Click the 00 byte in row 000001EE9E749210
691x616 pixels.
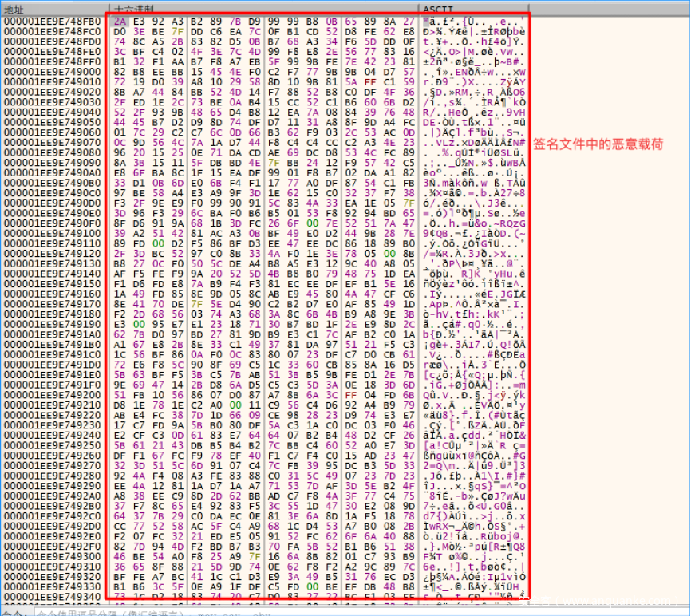click(235, 405)
